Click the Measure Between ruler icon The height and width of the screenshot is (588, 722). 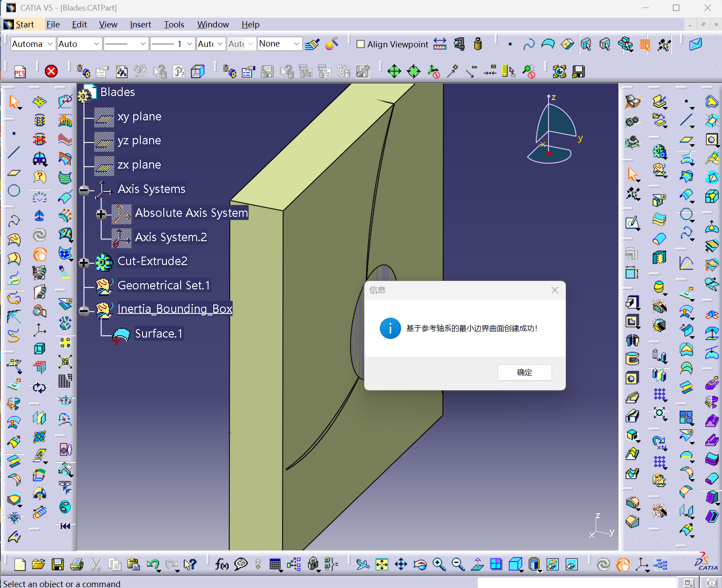coord(440,44)
